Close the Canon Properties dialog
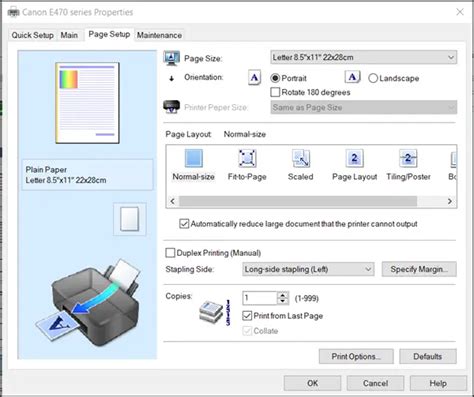 coord(460,12)
